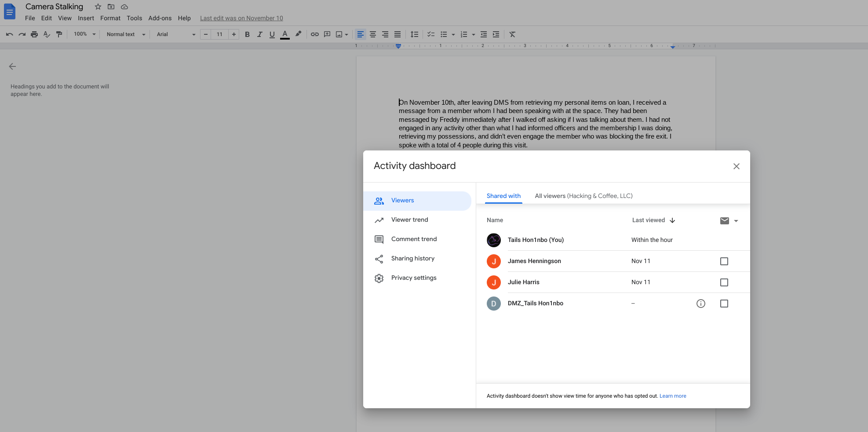The height and width of the screenshot is (432, 868).
Task: Open Privacy settings in the dashboard
Action: pyautogui.click(x=413, y=278)
